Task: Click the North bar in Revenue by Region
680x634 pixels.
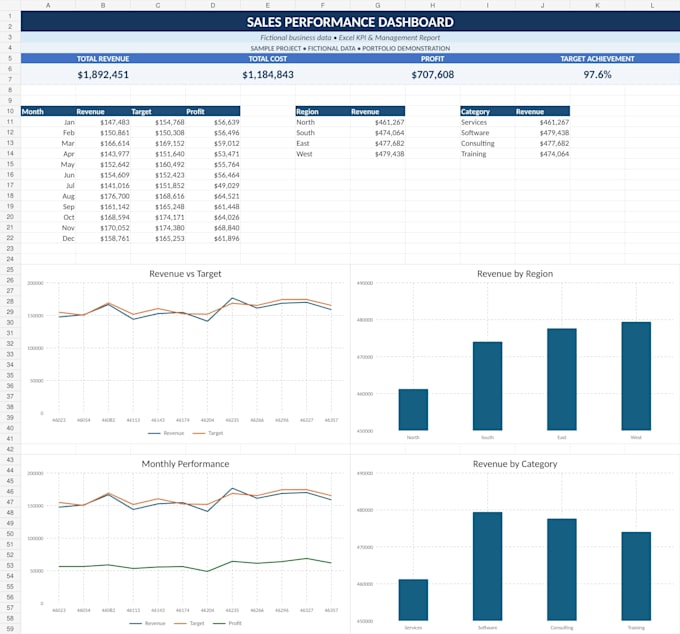Action: pyautogui.click(x=413, y=409)
